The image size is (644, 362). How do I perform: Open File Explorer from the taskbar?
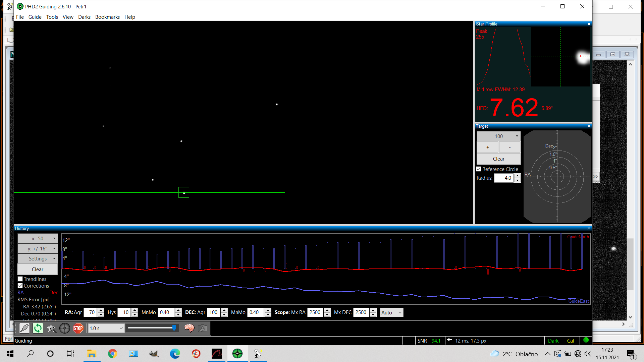coord(92,354)
